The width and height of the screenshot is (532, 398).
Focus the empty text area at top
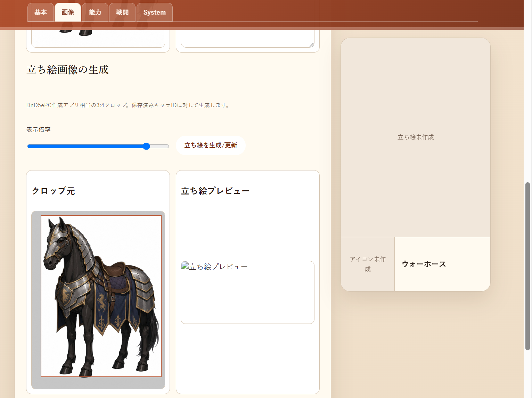tap(247, 39)
